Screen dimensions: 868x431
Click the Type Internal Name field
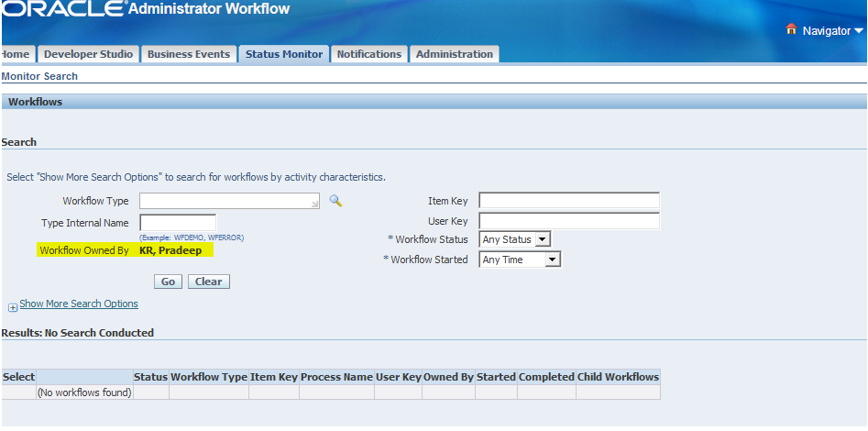point(178,223)
